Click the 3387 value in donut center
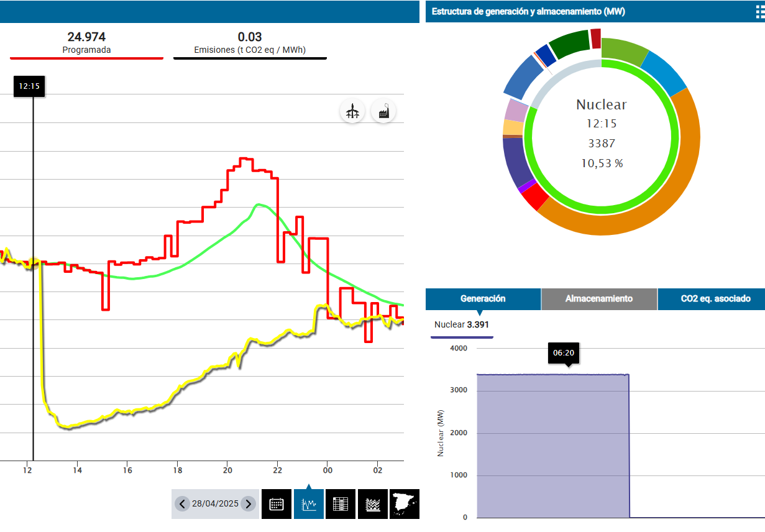Image resolution: width=765 pixels, height=532 pixels. pyautogui.click(x=602, y=144)
